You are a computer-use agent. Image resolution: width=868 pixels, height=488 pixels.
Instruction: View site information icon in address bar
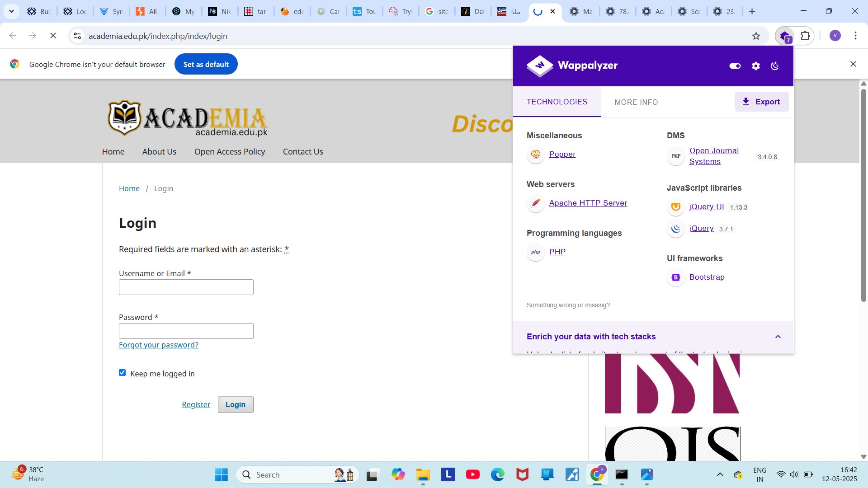pyautogui.click(x=77, y=36)
